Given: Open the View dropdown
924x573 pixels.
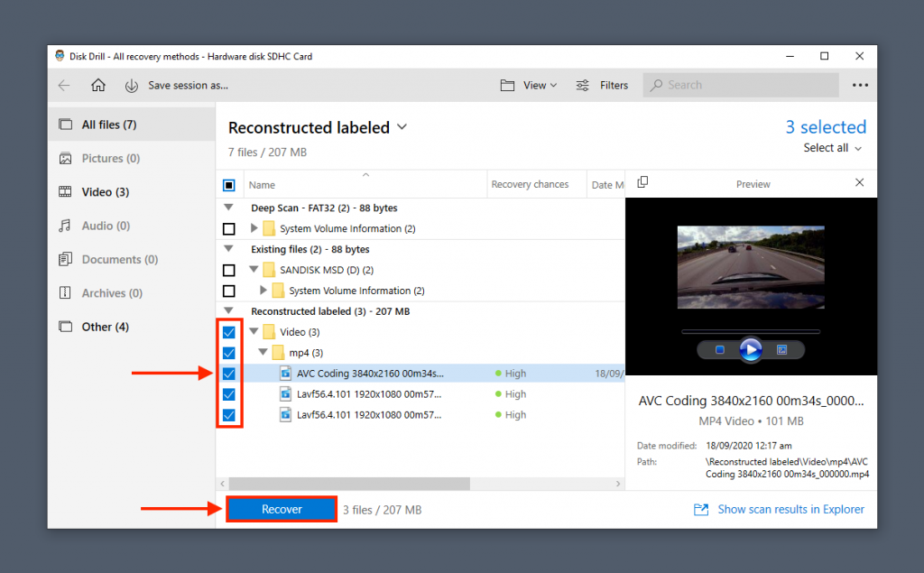Looking at the screenshot, I should (535, 85).
